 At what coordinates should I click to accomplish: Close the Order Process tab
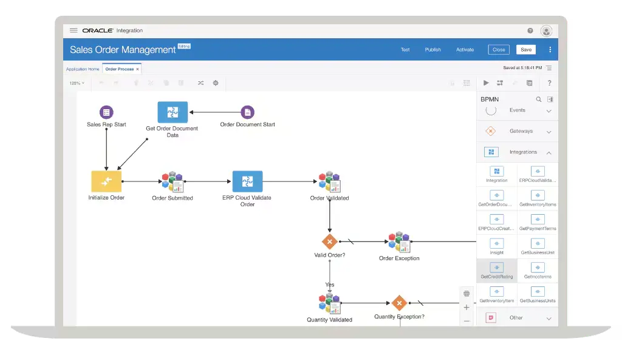coord(138,69)
